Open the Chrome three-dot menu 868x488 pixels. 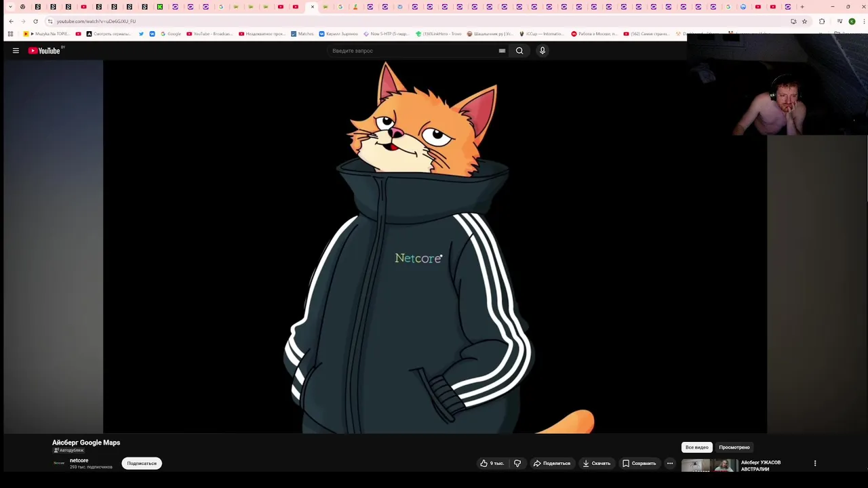[x=863, y=21]
